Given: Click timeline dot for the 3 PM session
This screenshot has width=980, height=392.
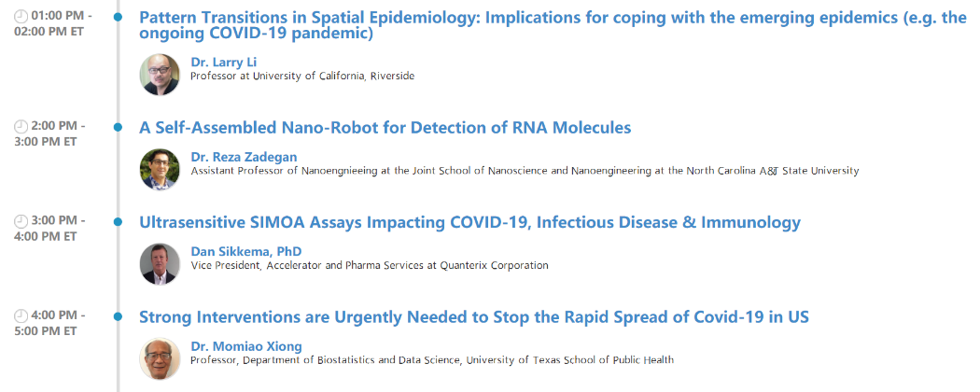Looking at the screenshot, I should (x=119, y=222).
